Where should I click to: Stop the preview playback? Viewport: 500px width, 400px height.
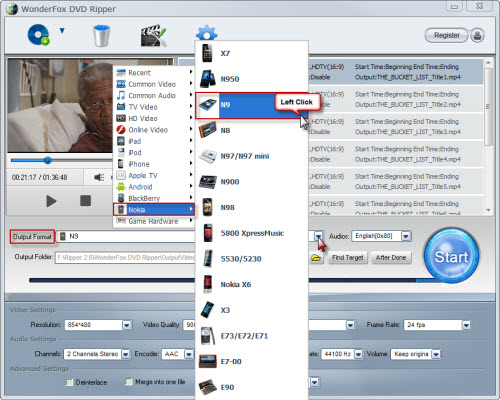[x=85, y=201]
